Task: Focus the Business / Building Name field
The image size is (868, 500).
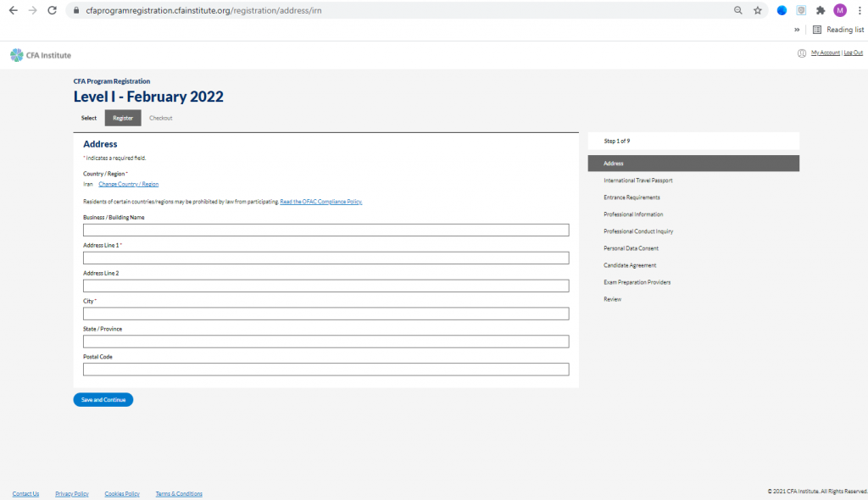Action: coord(326,230)
